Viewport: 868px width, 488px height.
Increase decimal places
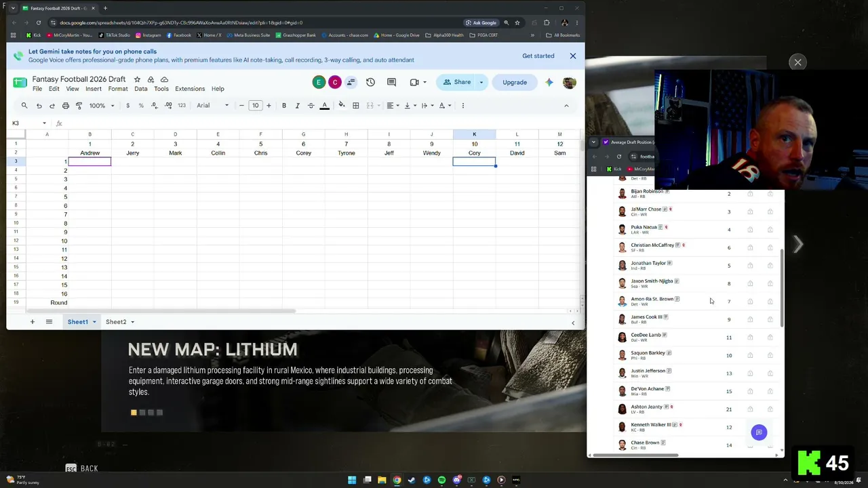[167, 105]
